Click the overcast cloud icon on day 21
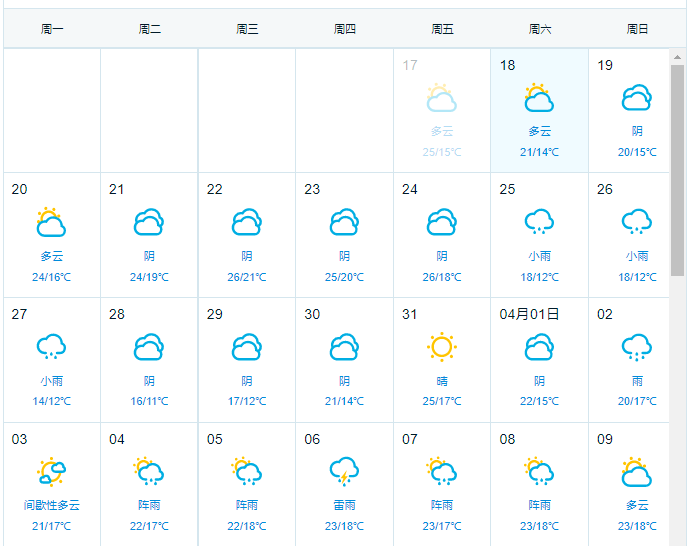The height and width of the screenshot is (546, 687). (x=149, y=222)
